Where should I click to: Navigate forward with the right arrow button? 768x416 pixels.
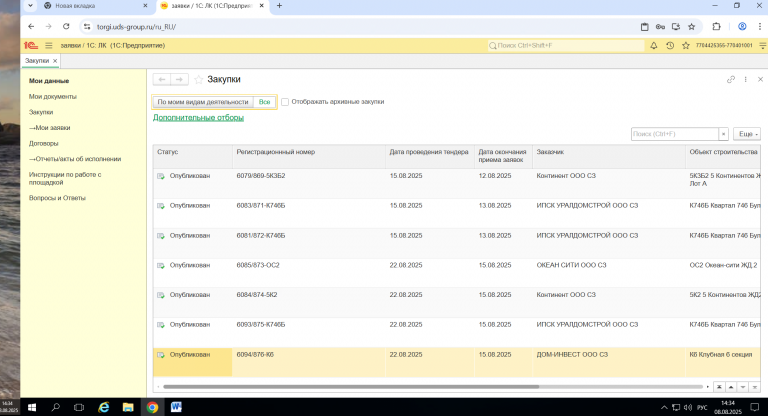click(x=179, y=79)
